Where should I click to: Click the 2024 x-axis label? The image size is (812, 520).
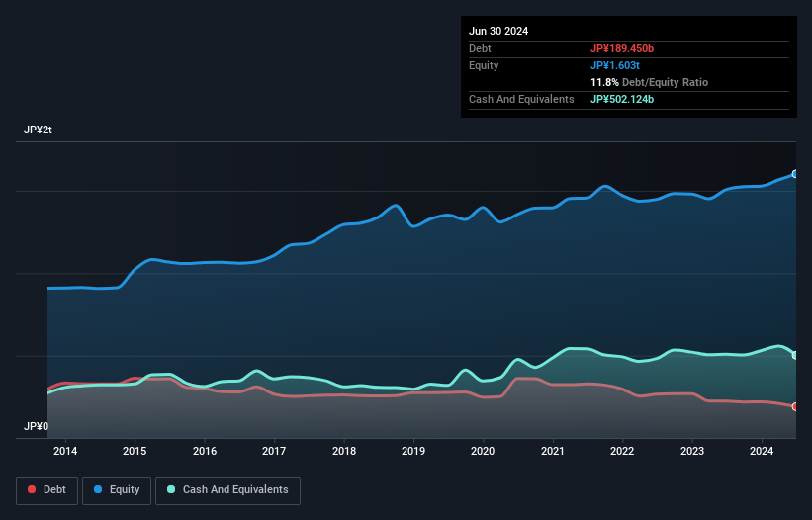[762, 451]
